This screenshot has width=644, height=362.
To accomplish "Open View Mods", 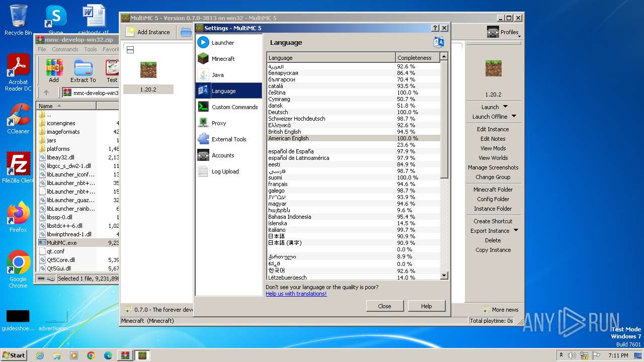I will tap(493, 148).
